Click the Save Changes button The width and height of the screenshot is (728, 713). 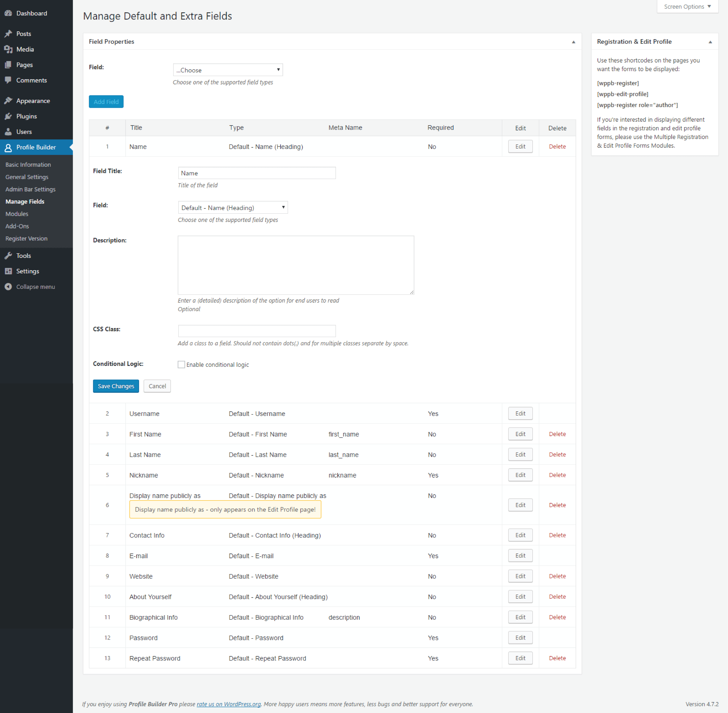click(115, 386)
